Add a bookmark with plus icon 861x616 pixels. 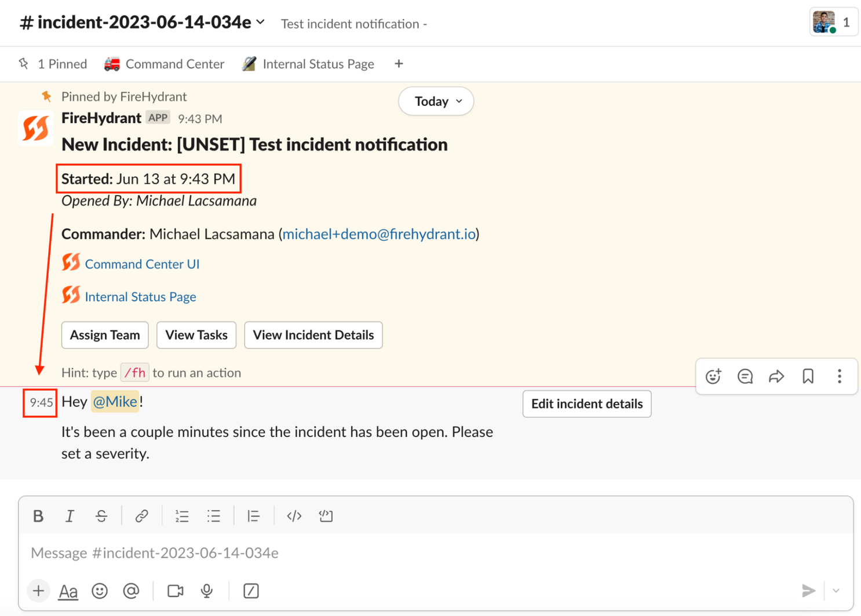tap(399, 64)
